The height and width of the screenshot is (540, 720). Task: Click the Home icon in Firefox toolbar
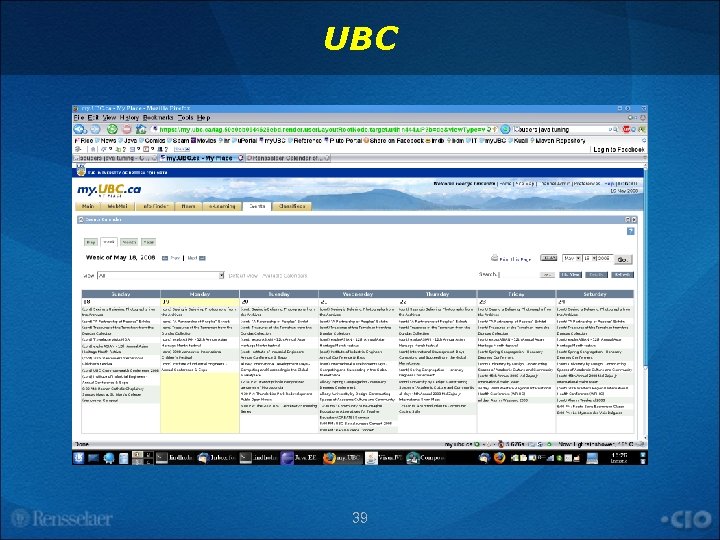tap(141, 129)
